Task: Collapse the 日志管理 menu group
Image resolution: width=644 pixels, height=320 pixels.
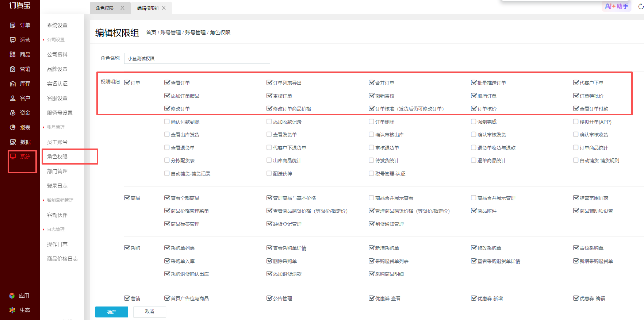Action: tap(55, 230)
